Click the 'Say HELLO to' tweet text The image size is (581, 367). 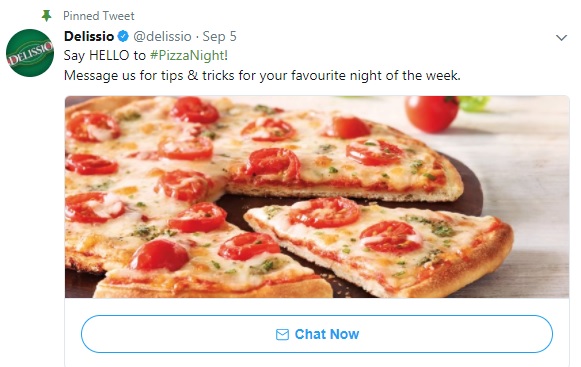(x=105, y=56)
